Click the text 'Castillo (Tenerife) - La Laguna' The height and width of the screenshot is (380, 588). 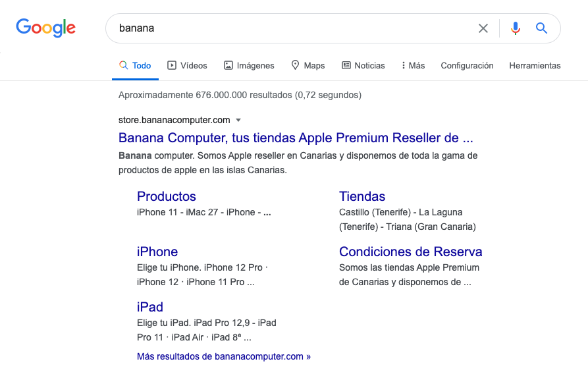(x=401, y=212)
